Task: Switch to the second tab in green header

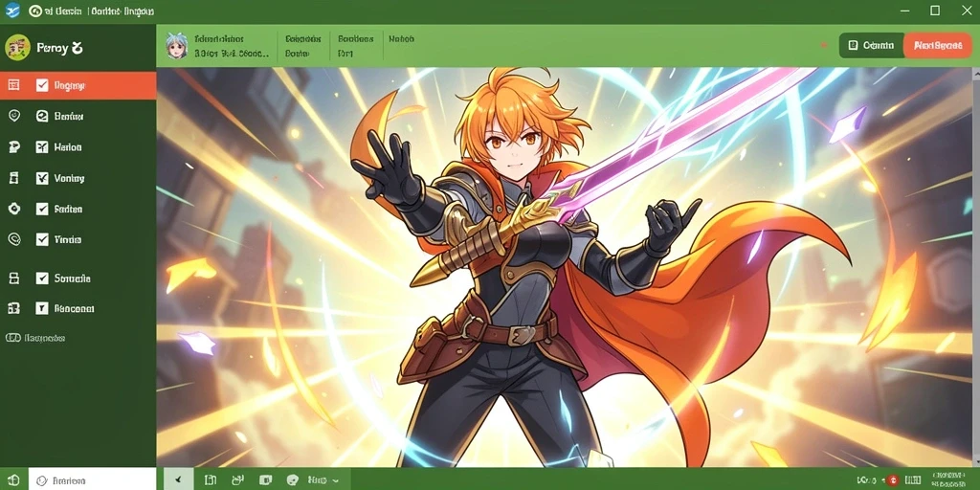Action: [x=303, y=46]
